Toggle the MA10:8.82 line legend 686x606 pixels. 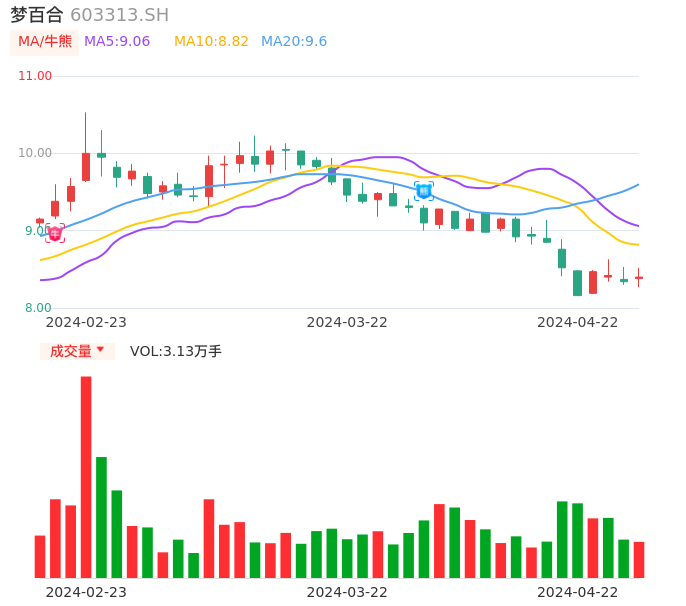(x=211, y=42)
